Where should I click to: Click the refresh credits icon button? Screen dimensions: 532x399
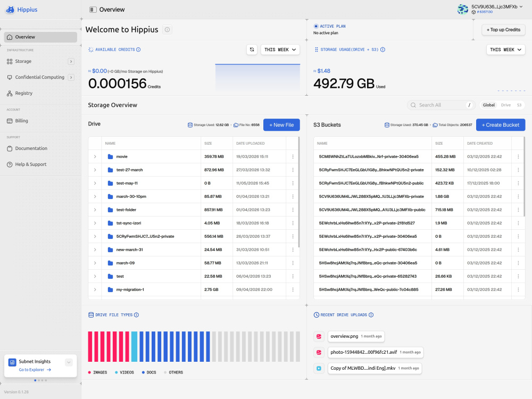252,49
